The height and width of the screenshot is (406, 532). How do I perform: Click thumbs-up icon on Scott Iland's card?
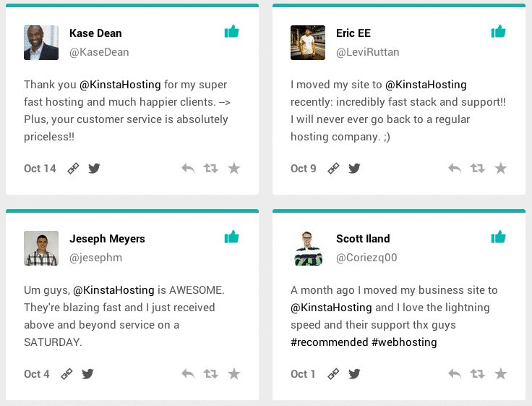point(499,237)
